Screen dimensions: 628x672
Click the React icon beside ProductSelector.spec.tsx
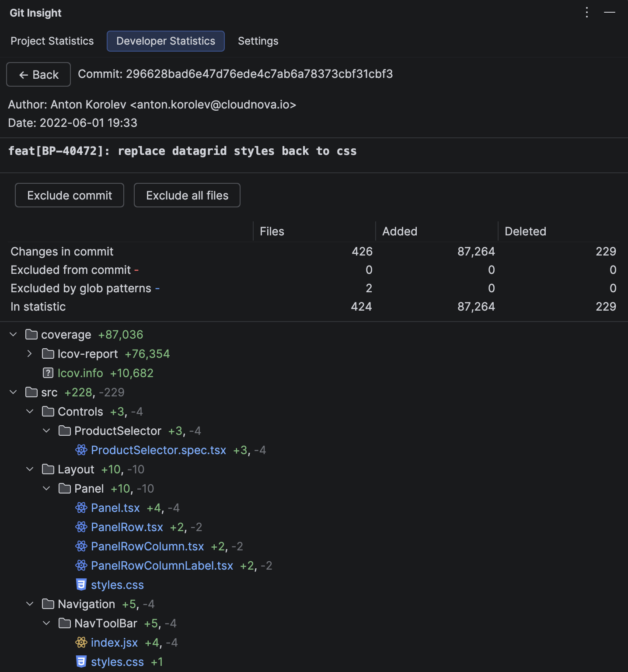pyautogui.click(x=81, y=450)
